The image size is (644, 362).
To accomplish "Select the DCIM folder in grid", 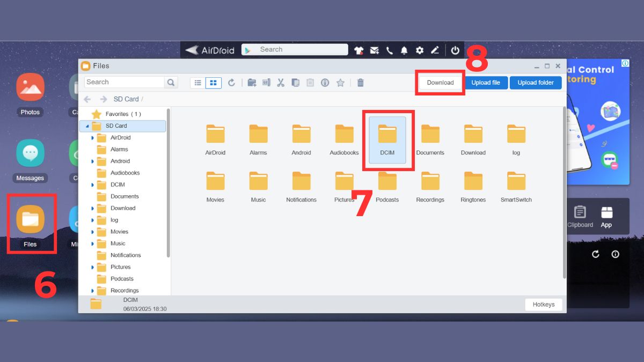I will coord(387,140).
